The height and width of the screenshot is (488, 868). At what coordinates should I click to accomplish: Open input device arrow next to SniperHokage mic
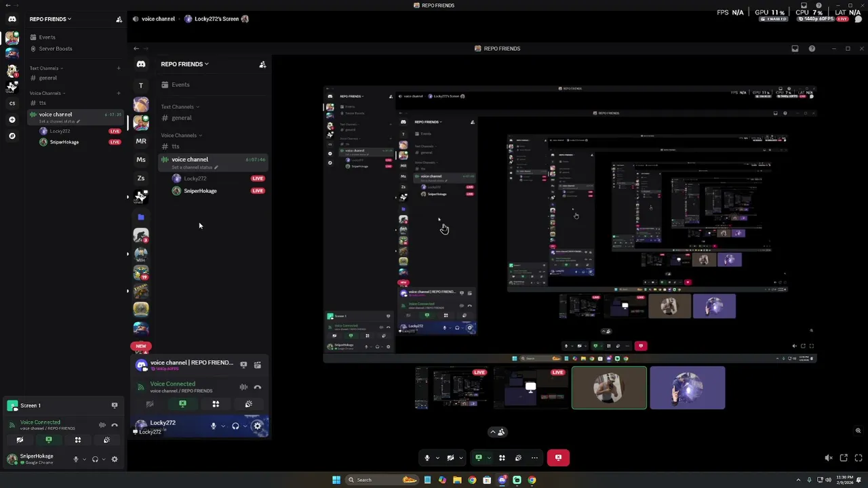click(x=84, y=459)
